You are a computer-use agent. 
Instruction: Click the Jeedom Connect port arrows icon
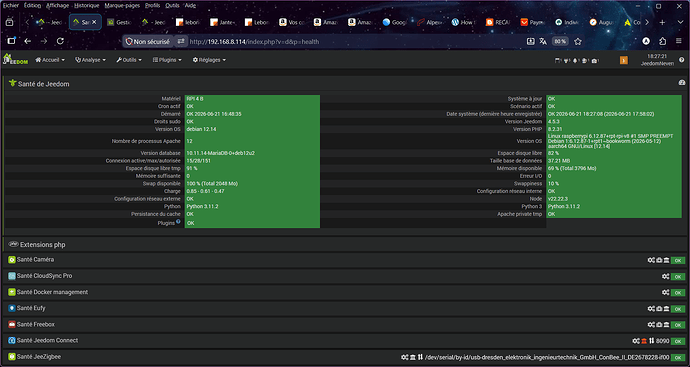(651, 341)
